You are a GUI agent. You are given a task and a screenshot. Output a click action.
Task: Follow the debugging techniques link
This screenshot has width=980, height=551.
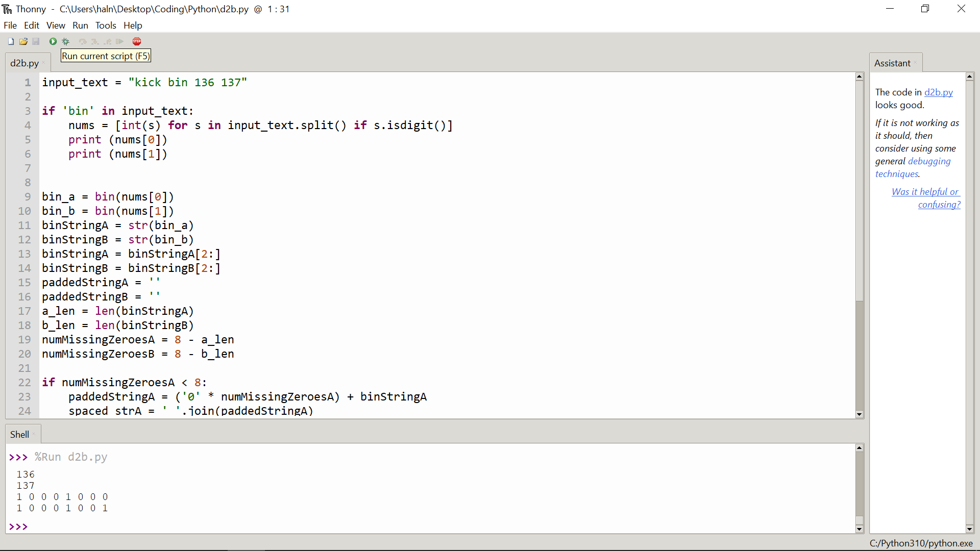pyautogui.click(x=929, y=161)
